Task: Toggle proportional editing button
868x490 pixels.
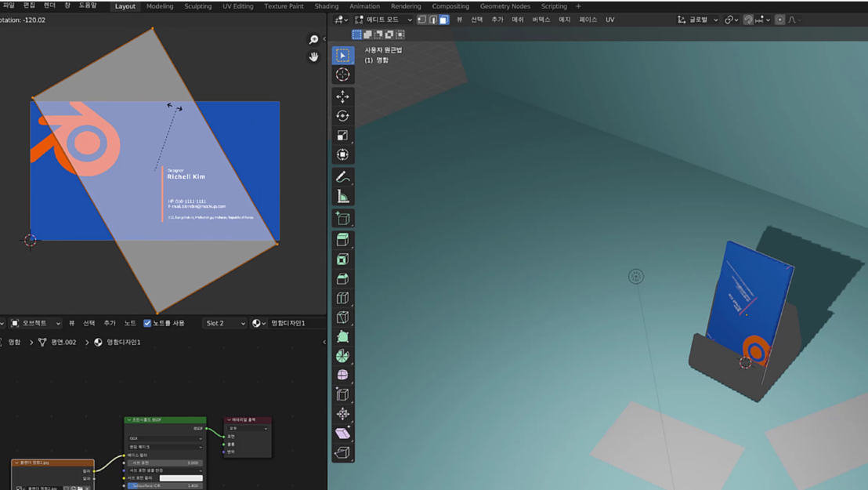Action: point(780,20)
